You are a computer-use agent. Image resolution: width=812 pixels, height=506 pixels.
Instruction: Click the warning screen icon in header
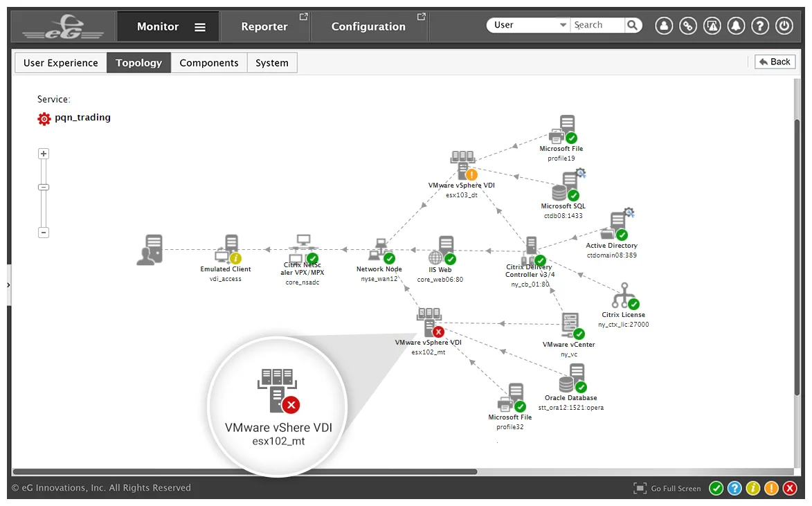[712, 26]
